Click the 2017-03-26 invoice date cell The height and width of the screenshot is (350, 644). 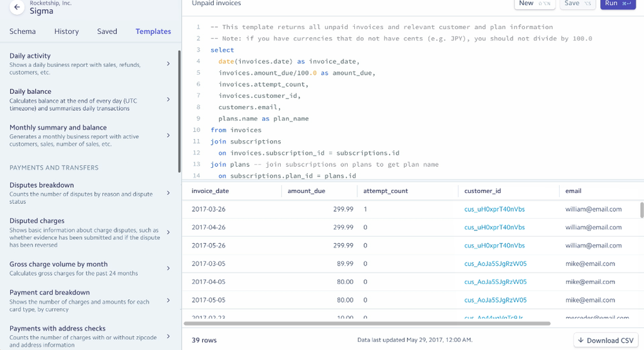(x=209, y=209)
